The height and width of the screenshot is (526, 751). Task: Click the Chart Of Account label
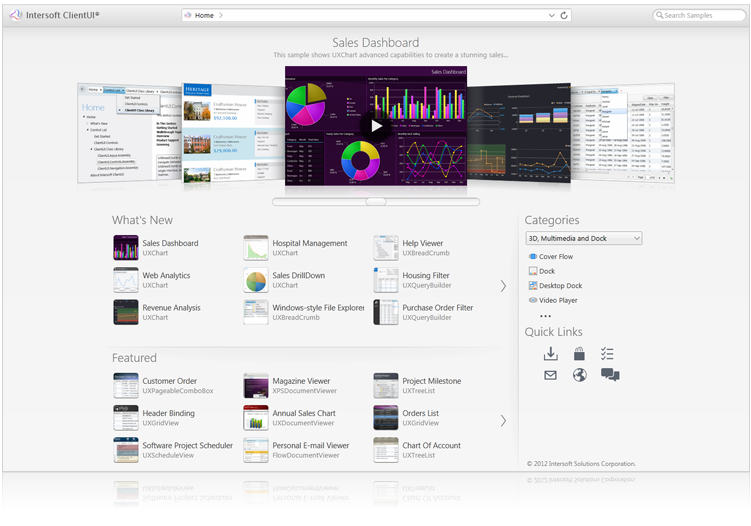pos(432,445)
